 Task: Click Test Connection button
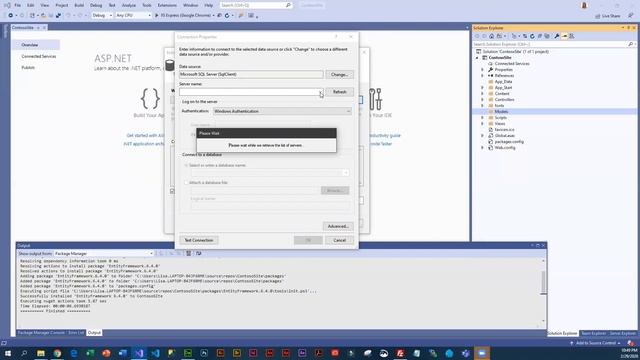[199, 240]
